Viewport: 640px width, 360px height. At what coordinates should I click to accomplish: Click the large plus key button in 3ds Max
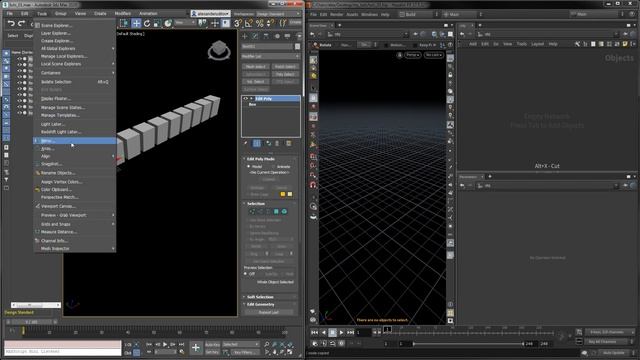pos(196,348)
